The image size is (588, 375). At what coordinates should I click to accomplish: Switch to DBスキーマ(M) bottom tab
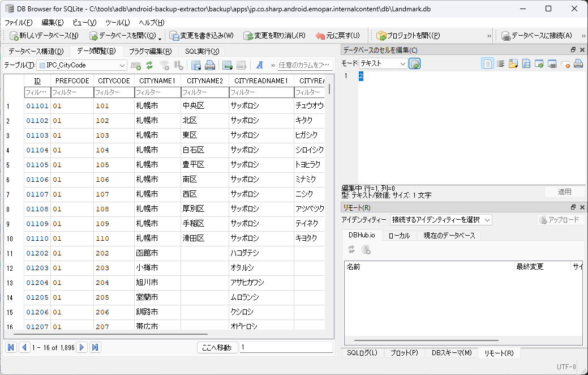coord(452,353)
